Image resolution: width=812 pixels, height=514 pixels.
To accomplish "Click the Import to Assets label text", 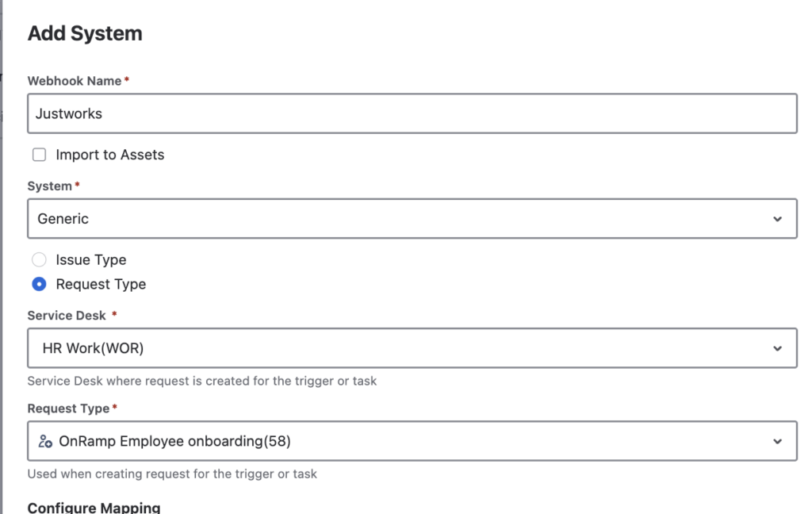I will (x=109, y=155).
